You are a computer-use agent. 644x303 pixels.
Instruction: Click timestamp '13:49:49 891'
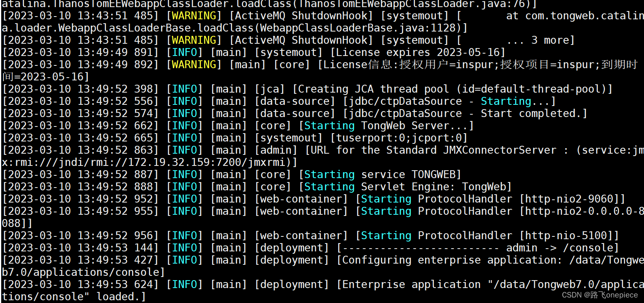pyautogui.click(x=115, y=52)
